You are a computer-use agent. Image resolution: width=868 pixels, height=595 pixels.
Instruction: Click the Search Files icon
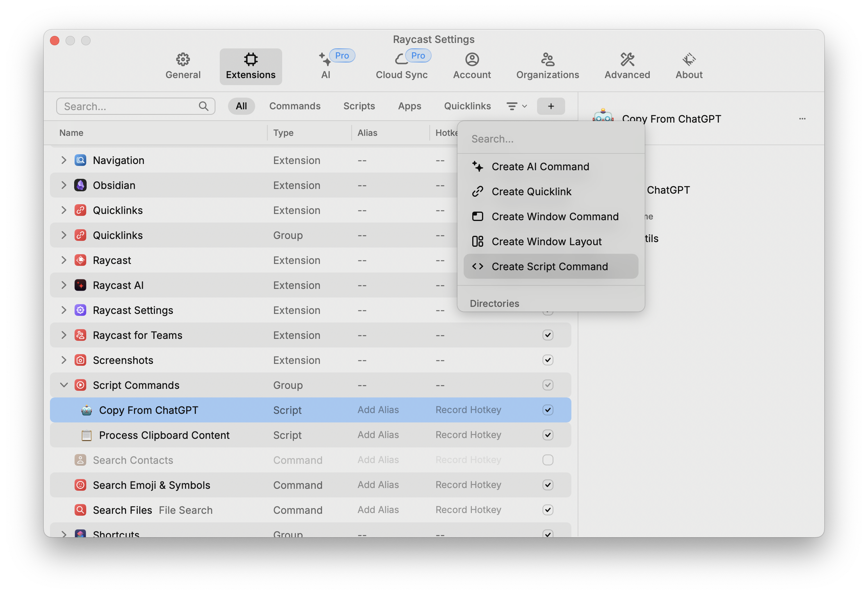pyautogui.click(x=80, y=510)
